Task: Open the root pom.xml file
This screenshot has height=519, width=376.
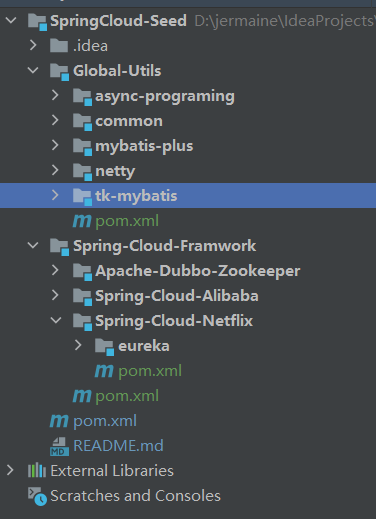Action: tap(105, 421)
